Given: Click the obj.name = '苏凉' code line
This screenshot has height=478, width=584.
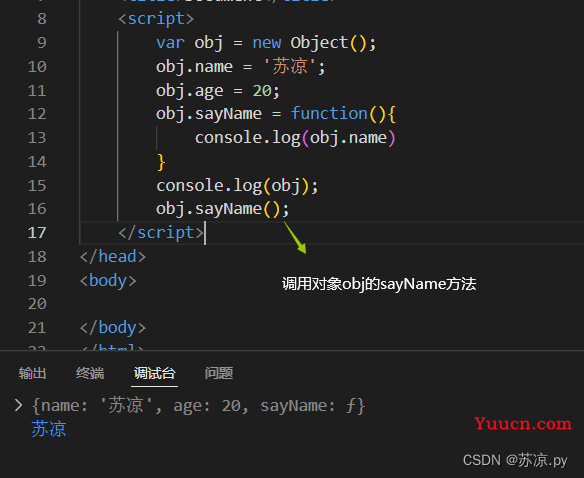Looking at the screenshot, I should click(x=241, y=67).
